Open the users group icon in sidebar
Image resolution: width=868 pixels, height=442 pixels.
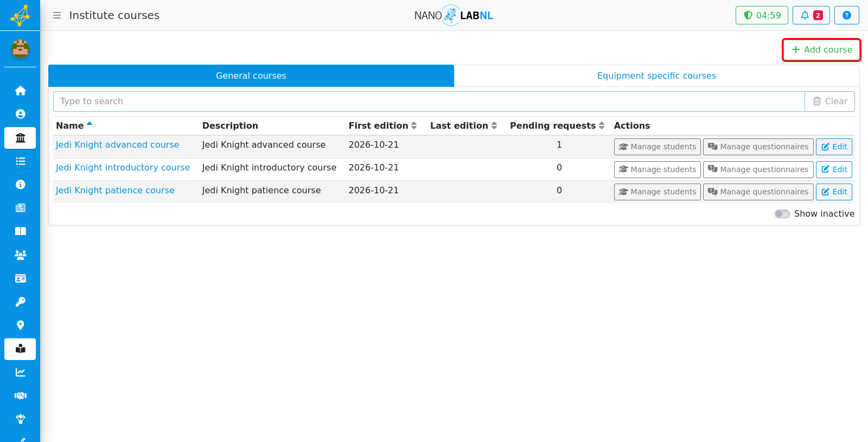coord(20,255)
